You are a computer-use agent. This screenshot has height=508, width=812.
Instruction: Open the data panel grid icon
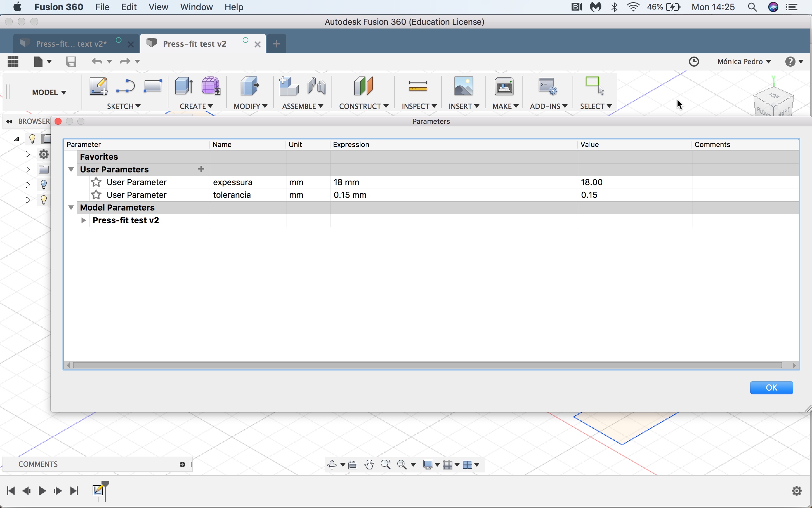coord(13,62)
